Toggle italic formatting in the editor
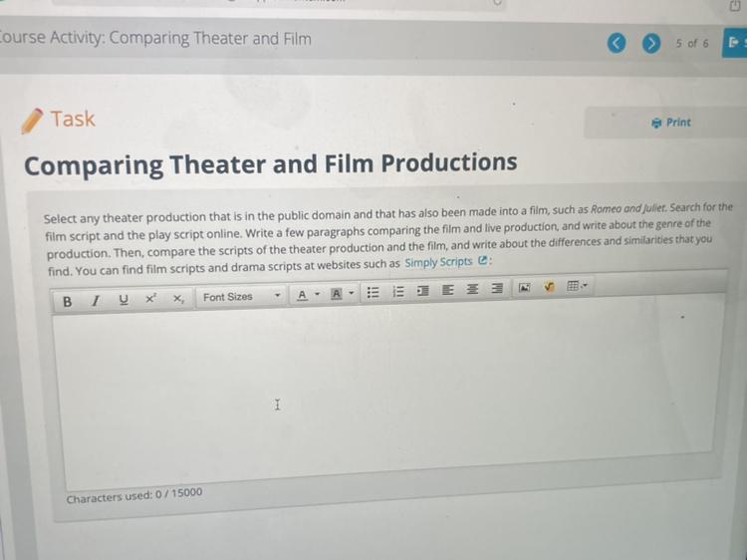Image resolution: width=747 pixels, height=560 pixels. 96,301
